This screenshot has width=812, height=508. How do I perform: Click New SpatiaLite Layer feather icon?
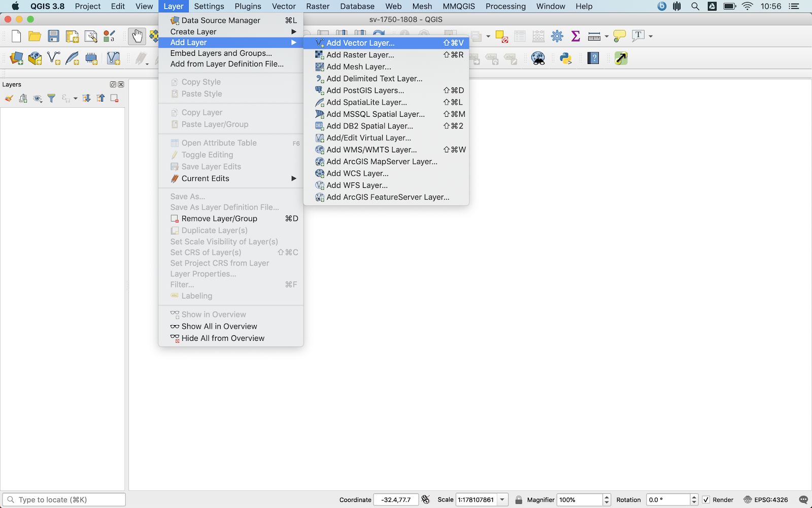[73, 58]
